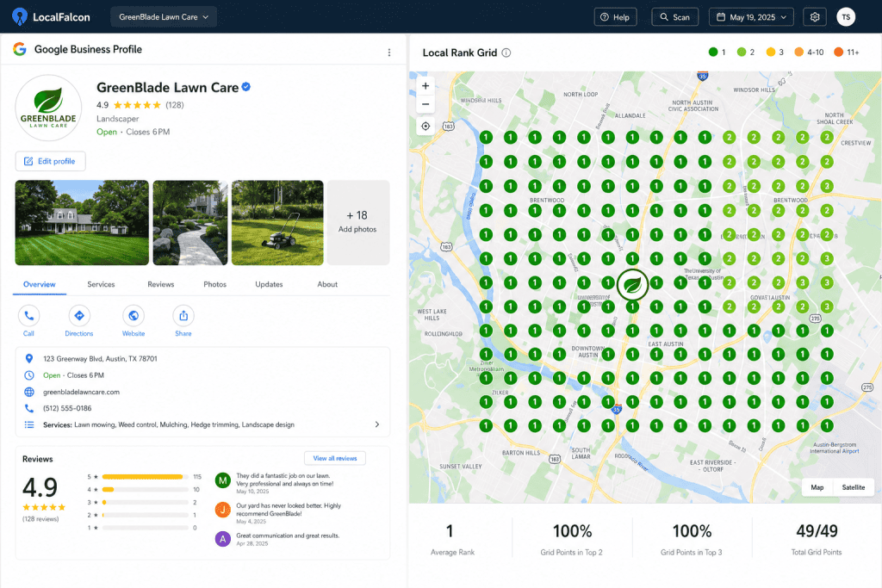Click reviewer J avatar
Viewport: 882px width, 588px height.
click(x=223, y=510)
